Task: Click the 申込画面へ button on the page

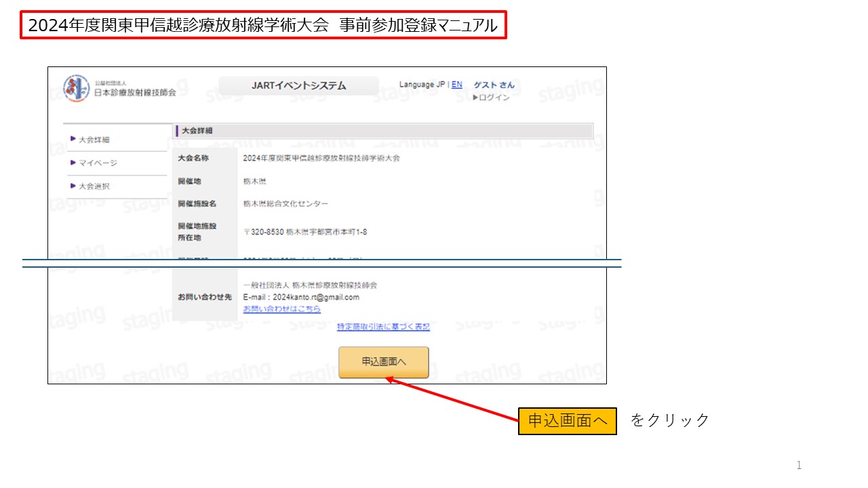Action: pyautogui.click(x=384, y=363)
